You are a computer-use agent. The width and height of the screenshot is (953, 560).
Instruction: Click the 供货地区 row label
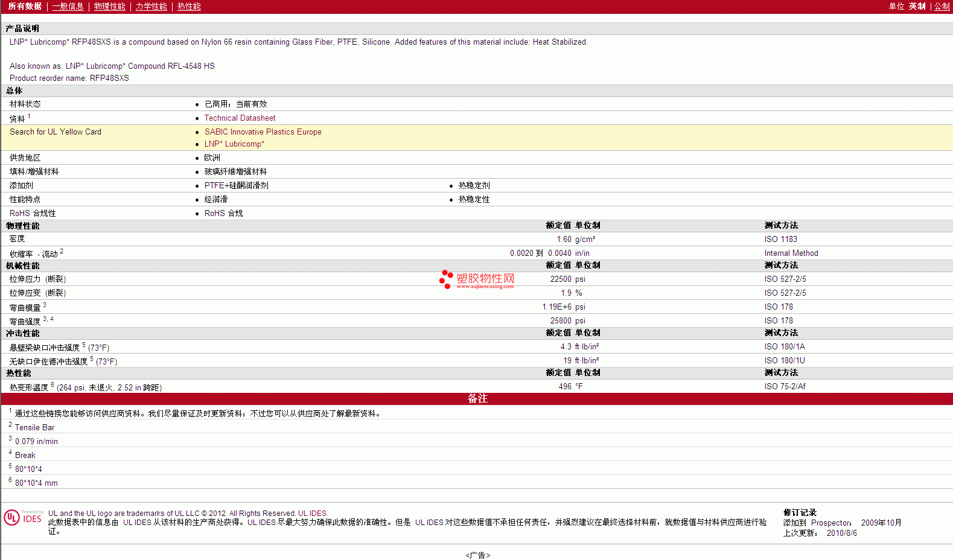(x=25, y=158)
